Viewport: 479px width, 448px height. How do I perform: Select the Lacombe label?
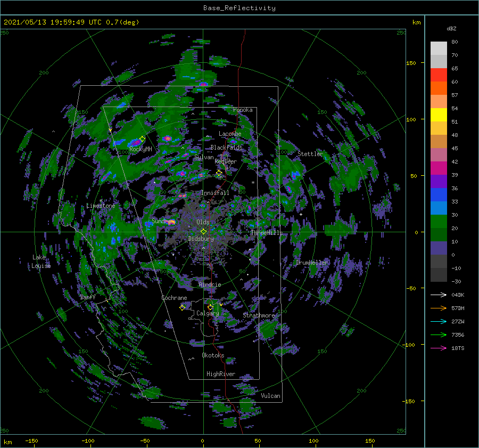230,134
